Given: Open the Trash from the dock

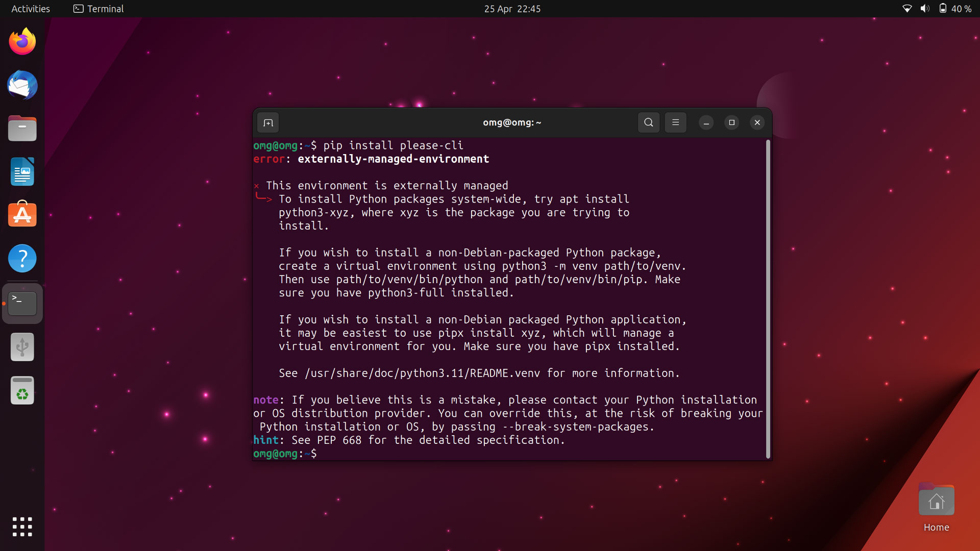Looking at the screenshot, I should point(22,391).
